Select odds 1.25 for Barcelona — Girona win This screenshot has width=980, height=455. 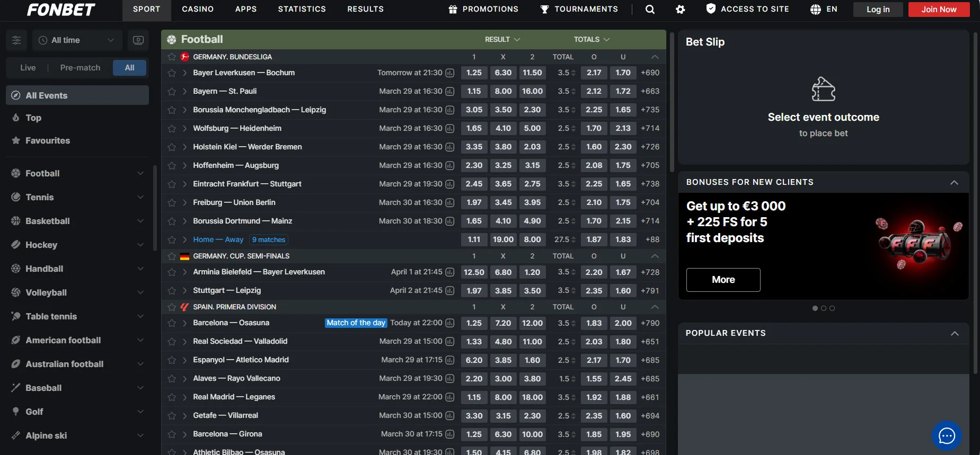point(474,434)
